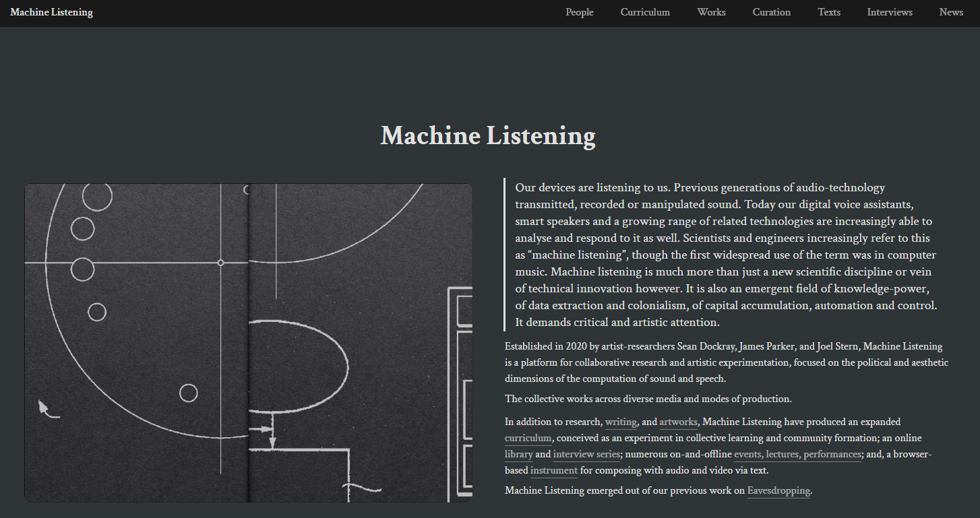The width and height of the screenshot is (980, 518).
Task: Follow the inline "writing" link
Action: [x=620, y=422]
